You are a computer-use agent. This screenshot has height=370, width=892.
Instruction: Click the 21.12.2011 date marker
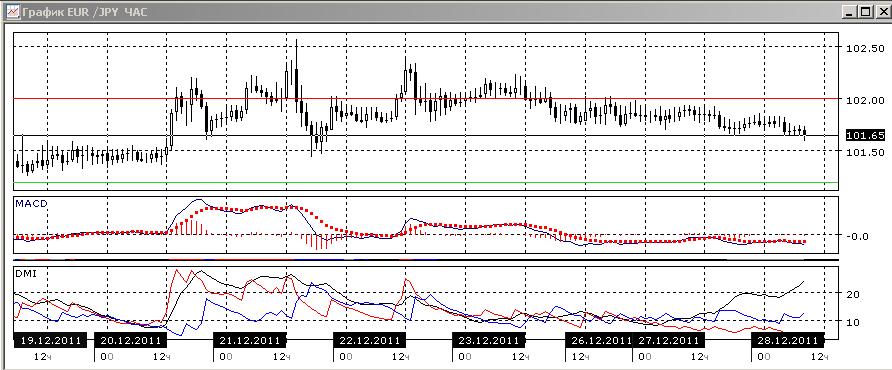[x=250, y=340]
